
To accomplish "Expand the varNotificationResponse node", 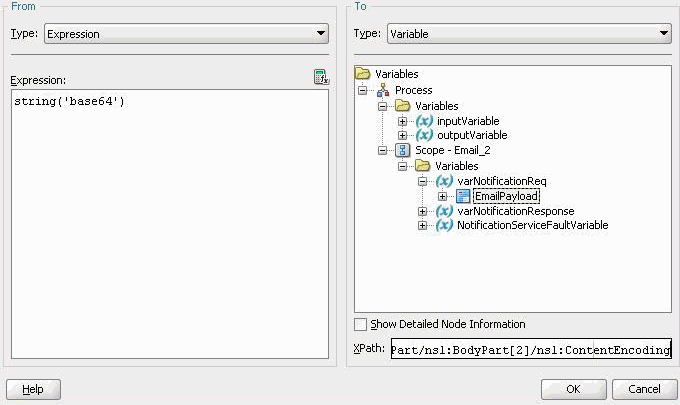I will pos(422,212).
